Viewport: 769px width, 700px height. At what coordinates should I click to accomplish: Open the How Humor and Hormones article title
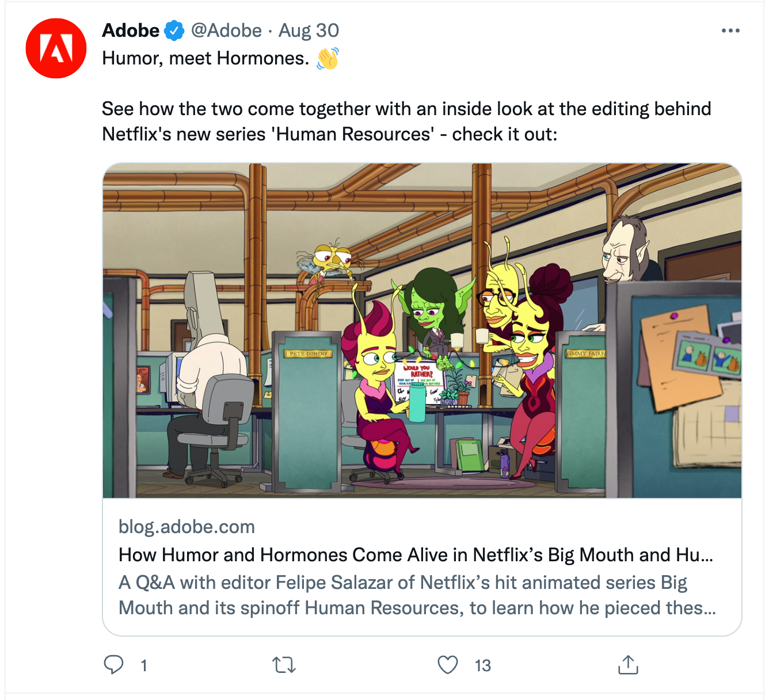point(416,554)
